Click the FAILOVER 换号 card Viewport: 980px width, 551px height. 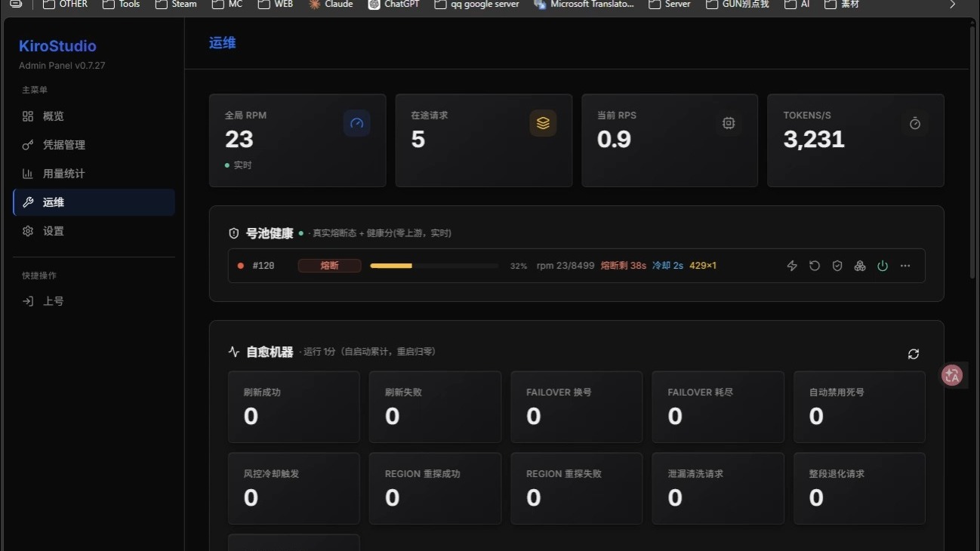point(577,407)
